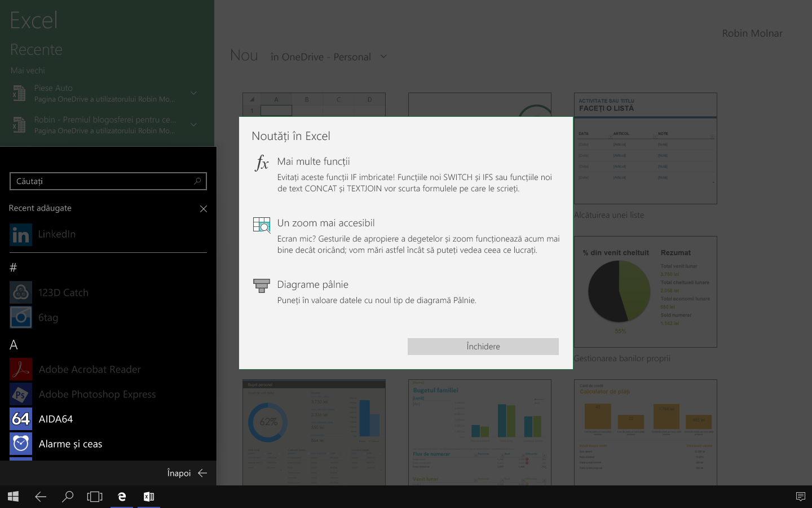Click the Piese Auto Excel file icon
This screenshot has width=812, height=508.
pyautogui.click(x=19, y=93)
